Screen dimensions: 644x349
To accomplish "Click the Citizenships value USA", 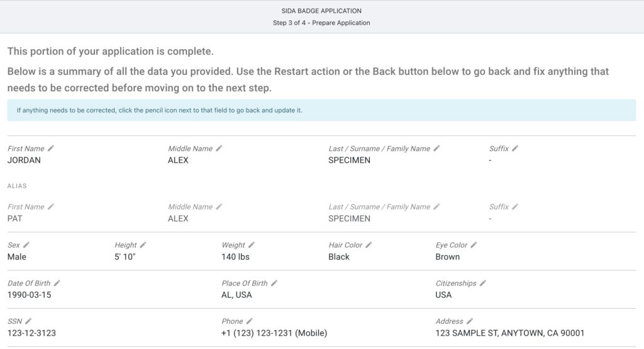I will click(x=443, y=295).
